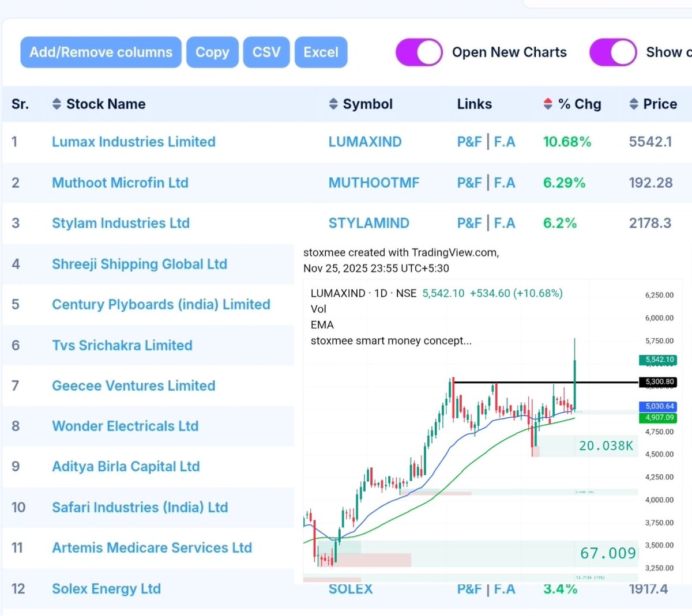This screenshot has width=692, height=616.
Task: Click the 5,030.64 EMA label on chart
Action: pos(657,406)
